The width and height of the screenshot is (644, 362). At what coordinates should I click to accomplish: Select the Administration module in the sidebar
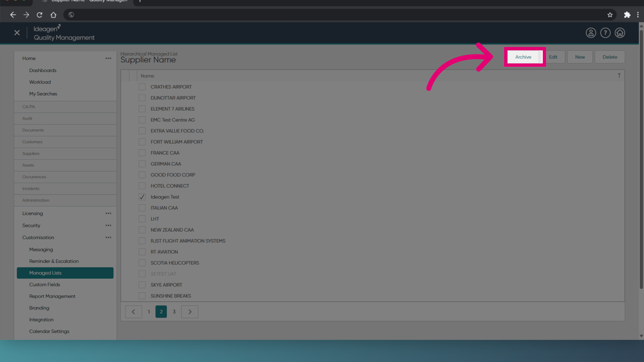[65, 200]
